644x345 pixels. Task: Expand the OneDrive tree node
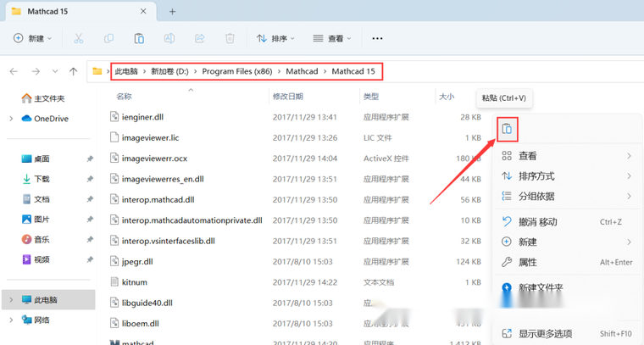tap(11, 119)
